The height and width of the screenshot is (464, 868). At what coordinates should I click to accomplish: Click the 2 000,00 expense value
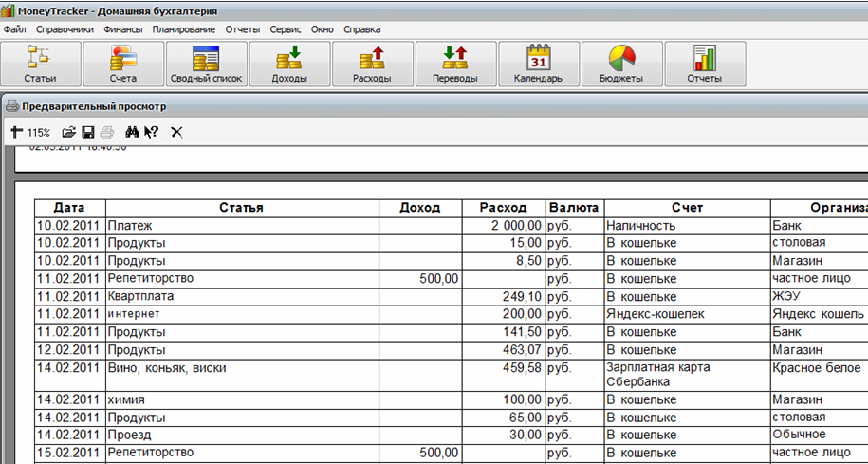coord(516,225)
